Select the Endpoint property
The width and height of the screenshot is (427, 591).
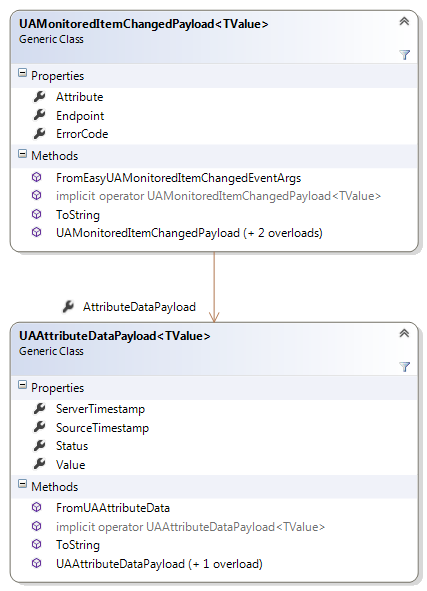(80, 116)
